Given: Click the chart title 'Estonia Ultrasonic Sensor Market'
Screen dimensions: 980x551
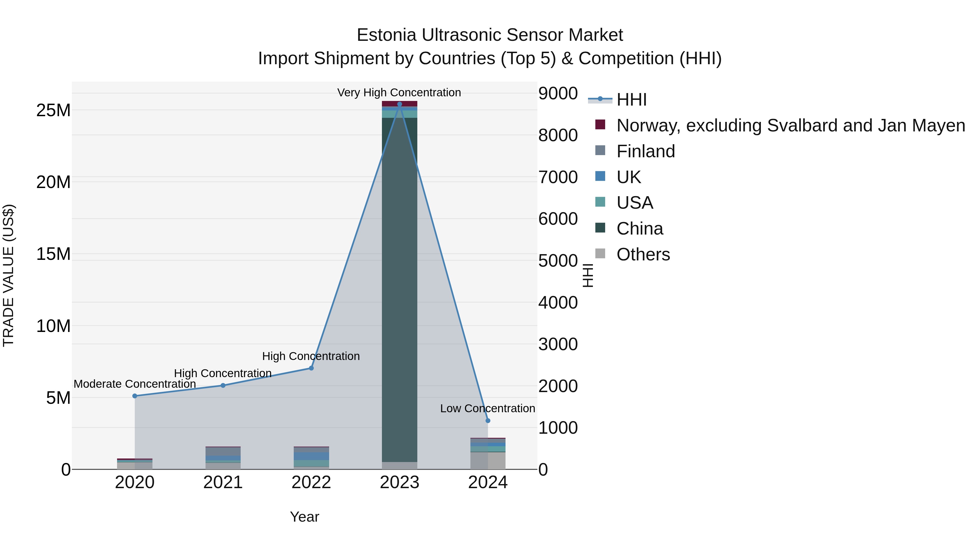Looking at the screenshot, I should pyautogui.click(x=490, y=35).
